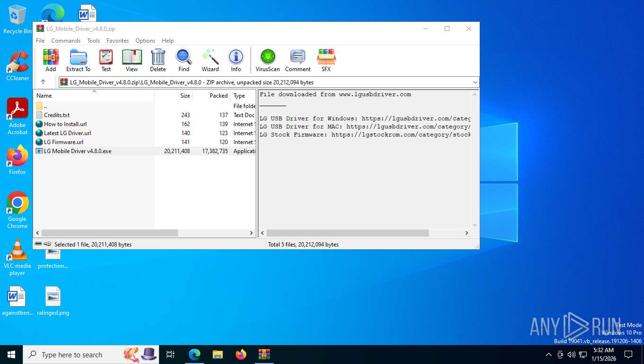Sort files by Type column

pos(243,95)
